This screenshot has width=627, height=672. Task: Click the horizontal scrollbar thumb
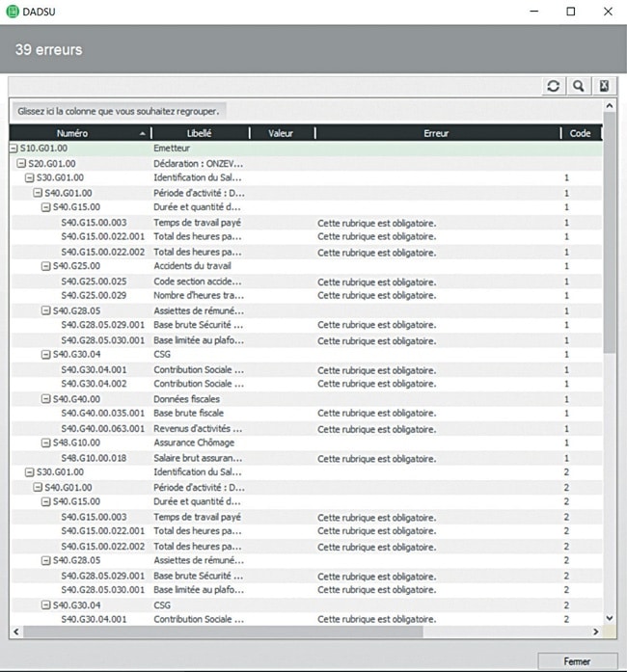click(223, 632)
